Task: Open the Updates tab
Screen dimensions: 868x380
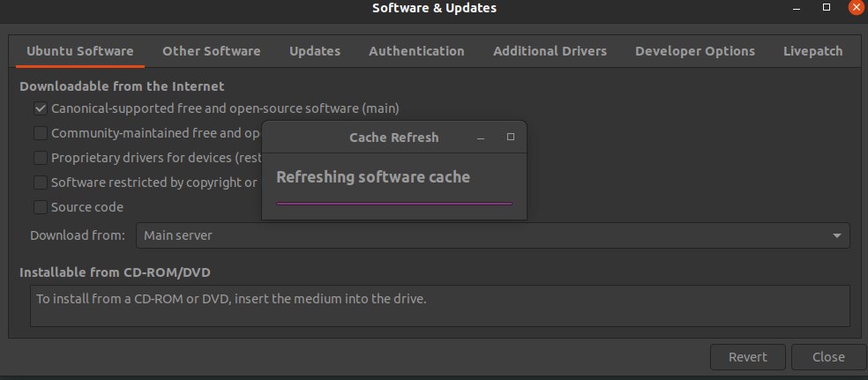Action: (315, 51)
